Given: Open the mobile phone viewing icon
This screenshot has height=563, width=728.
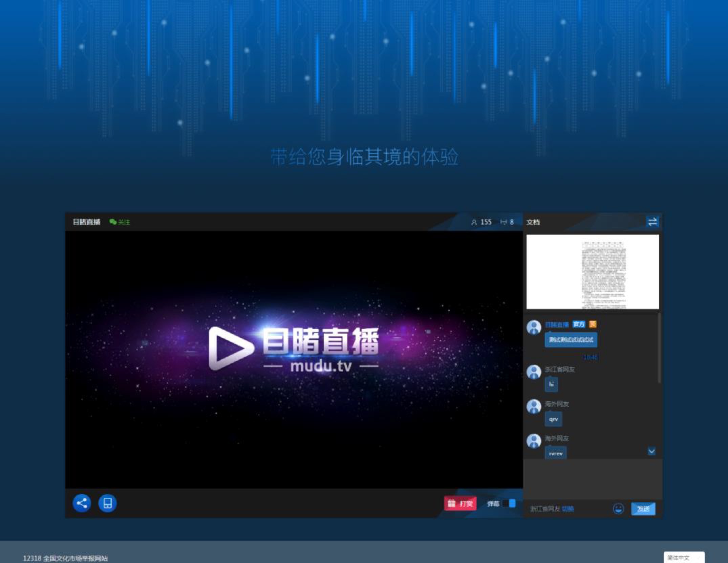Looking at the screenshot, I should tap(108, 503).
